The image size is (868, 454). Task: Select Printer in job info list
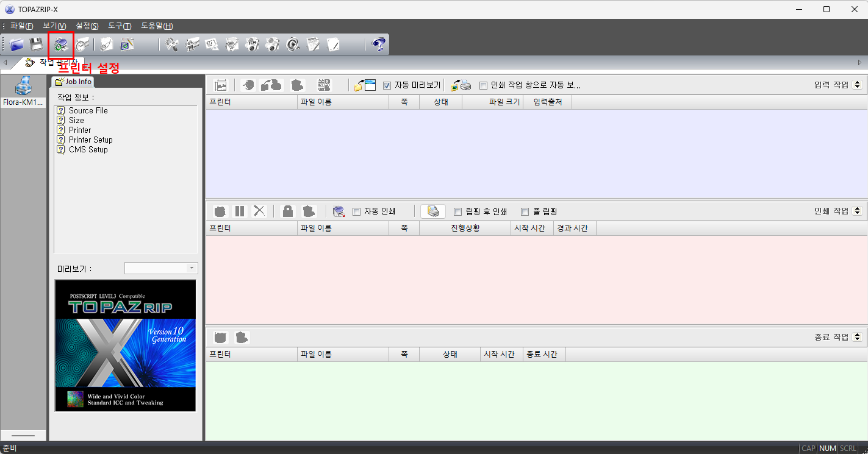[x=74, y=130]
